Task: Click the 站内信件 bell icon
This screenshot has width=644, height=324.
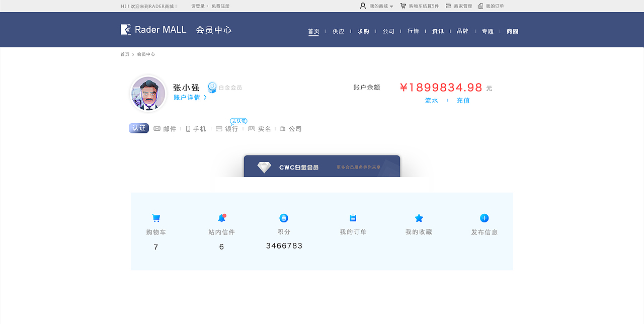Action: (221, 218)
